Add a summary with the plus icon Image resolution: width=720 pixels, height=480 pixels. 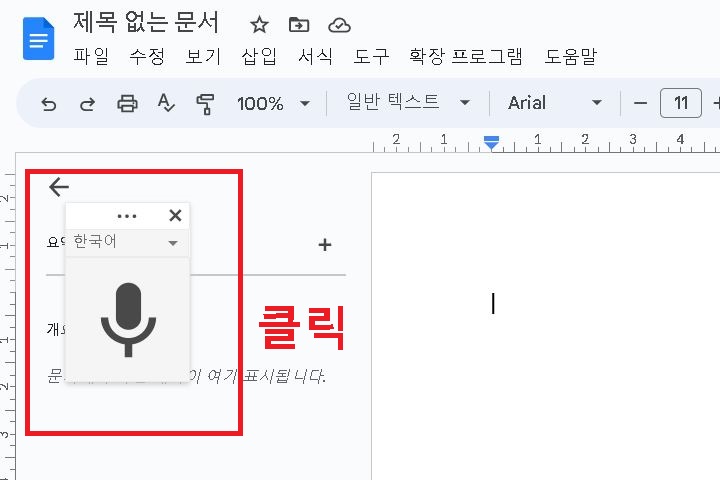point(325,245)
